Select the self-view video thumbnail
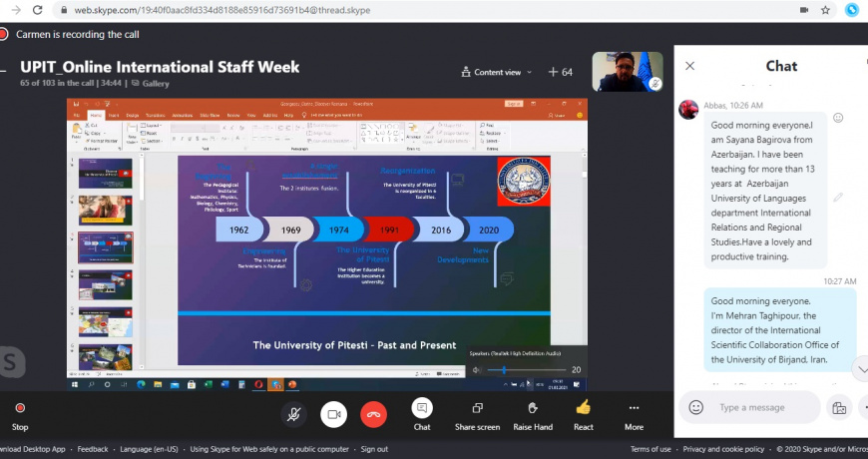 coord(628,72)
